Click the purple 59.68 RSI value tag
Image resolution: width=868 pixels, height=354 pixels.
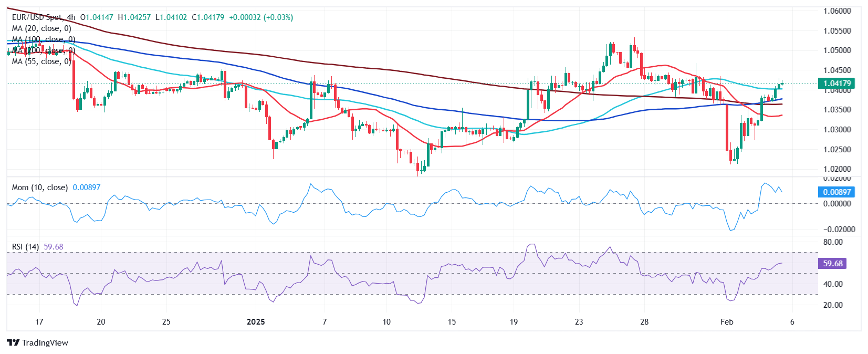833,264
